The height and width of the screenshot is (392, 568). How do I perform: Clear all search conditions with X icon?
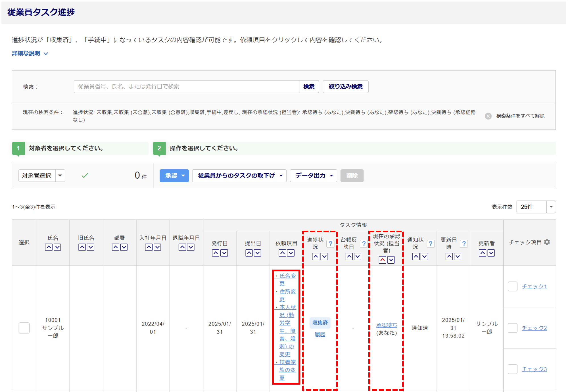(x=488, y=116)
